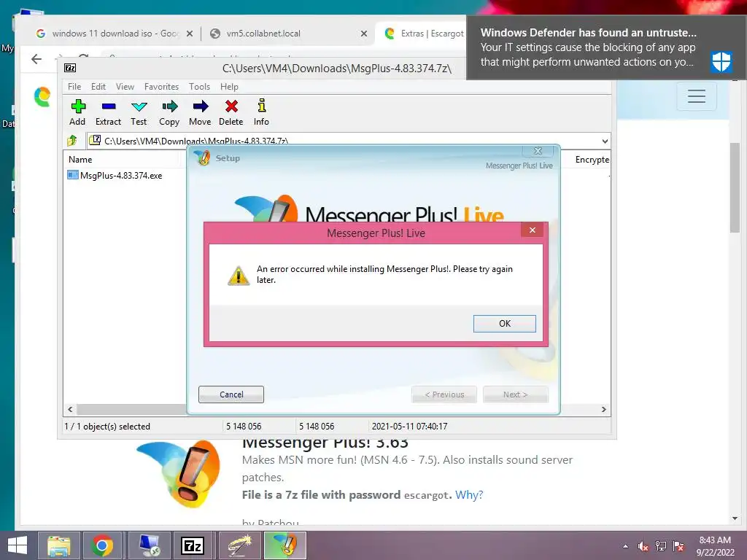The height and width of the screenshot is (560, 747).
Task: Open the View menu in 7-Zip
Action: point(125,87)
